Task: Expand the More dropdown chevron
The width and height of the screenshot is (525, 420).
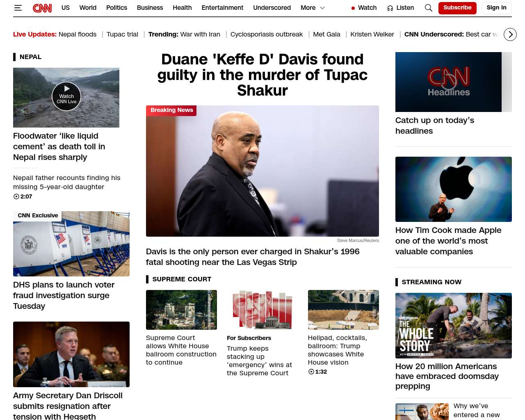Action: click(322, 8)
